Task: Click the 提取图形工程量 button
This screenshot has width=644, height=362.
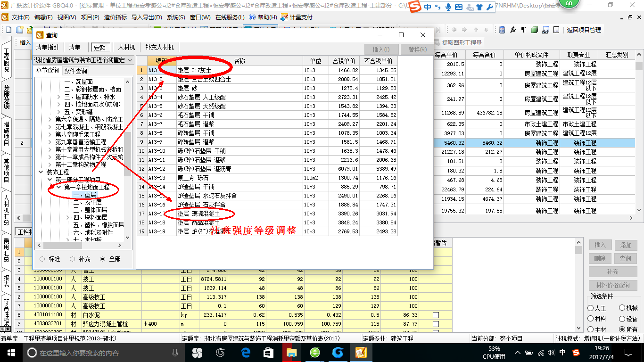Action: tap(458, 42)
